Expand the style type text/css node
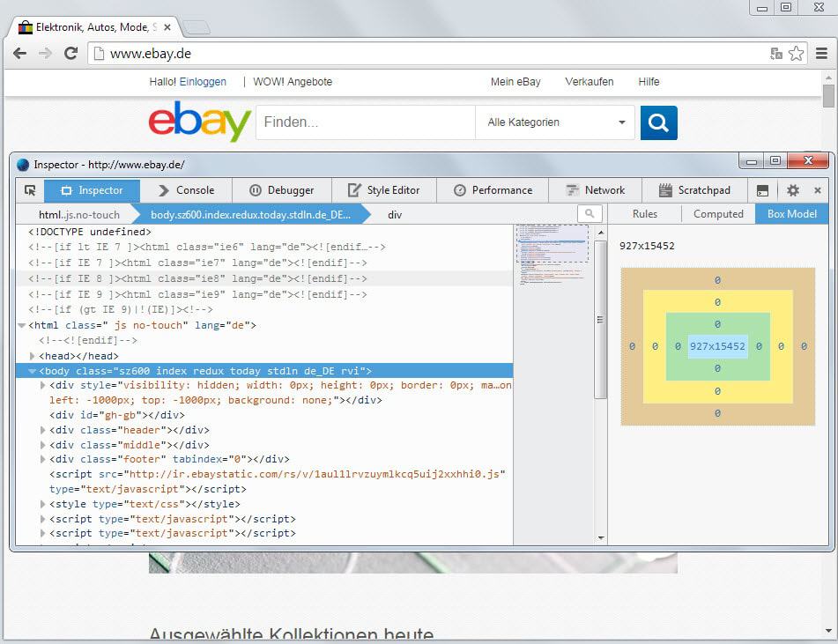Viewport: 838px width, 644px height. (43, 504)
